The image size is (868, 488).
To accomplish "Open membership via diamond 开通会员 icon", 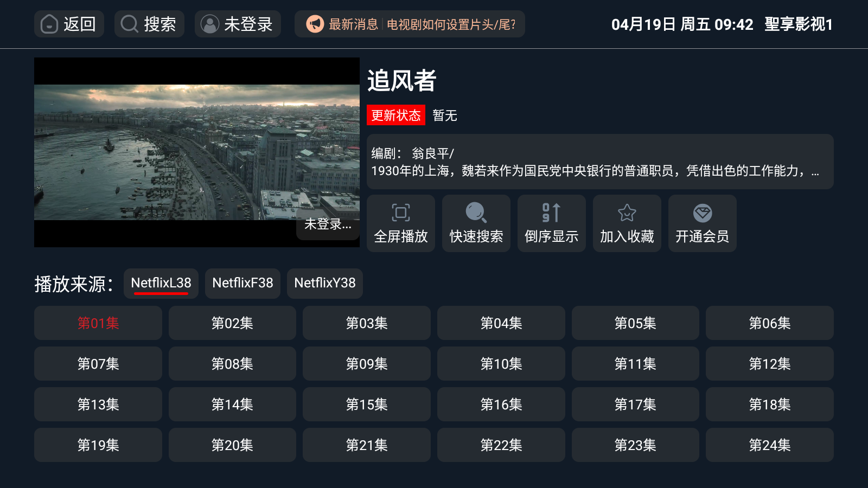I will coord(702,213).
